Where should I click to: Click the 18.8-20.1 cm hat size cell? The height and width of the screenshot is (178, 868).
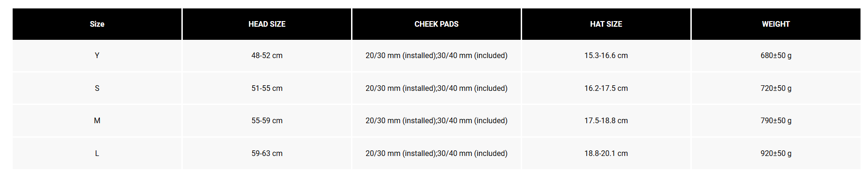tap(606, 153)
